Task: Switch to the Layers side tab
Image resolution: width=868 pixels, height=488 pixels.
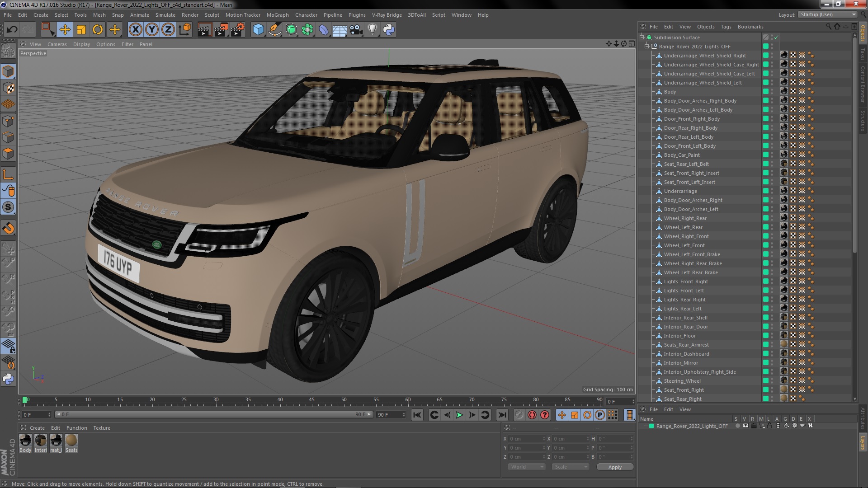Action: coord(863,443)
